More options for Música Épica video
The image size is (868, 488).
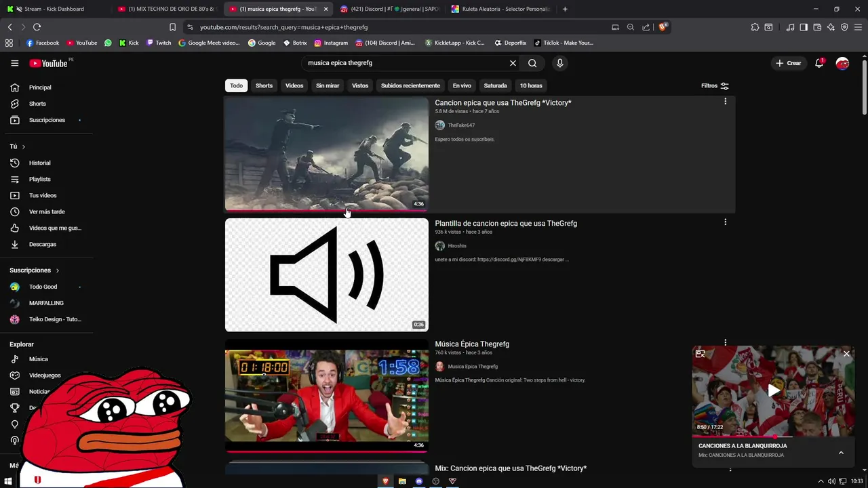pyautogui.click(x=725, y=343)
